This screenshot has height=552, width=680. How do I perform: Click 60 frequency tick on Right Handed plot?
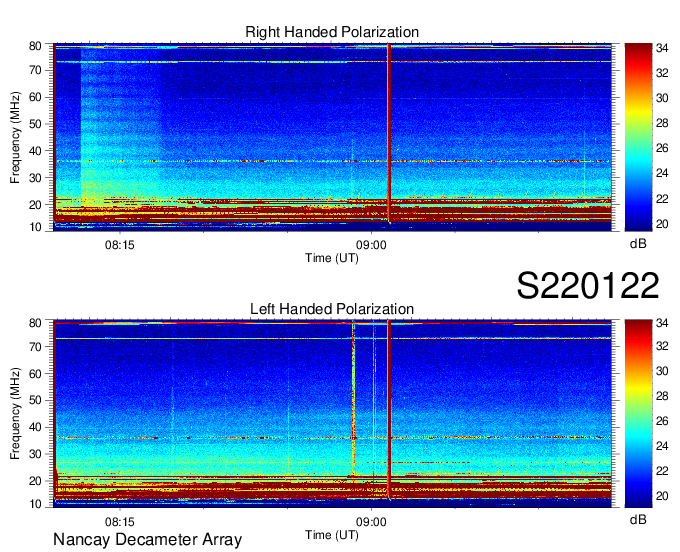tap(35, 97)
